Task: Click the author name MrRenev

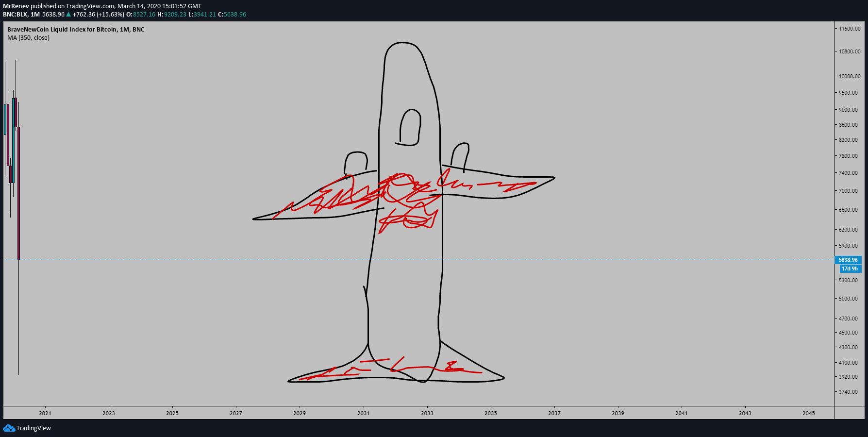Action: tap(16, 6)
